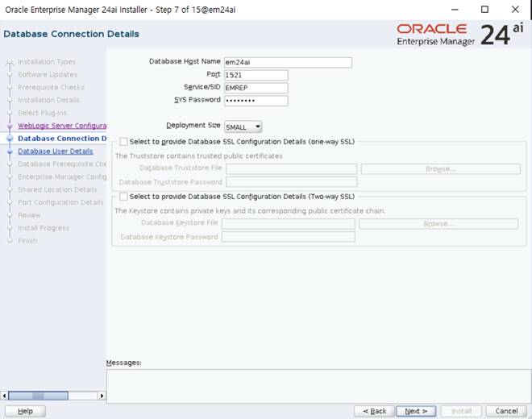
Task: Go to the Next step
Action: (x=416, y=411)
